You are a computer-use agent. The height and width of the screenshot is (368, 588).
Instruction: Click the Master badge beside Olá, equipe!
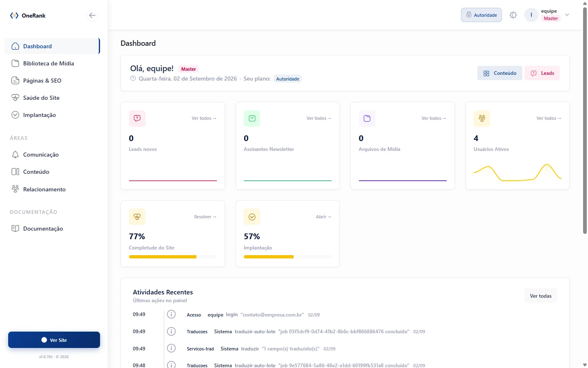click(x=189, y=69)
